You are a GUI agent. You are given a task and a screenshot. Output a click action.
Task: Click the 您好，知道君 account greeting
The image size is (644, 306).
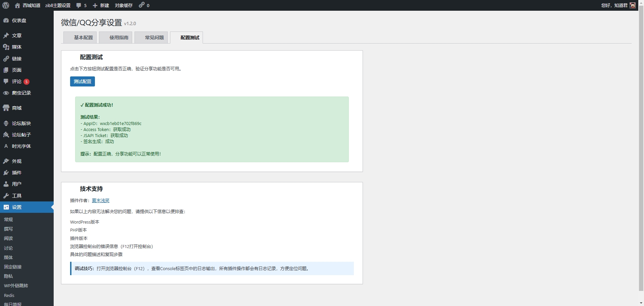[614, 5]
